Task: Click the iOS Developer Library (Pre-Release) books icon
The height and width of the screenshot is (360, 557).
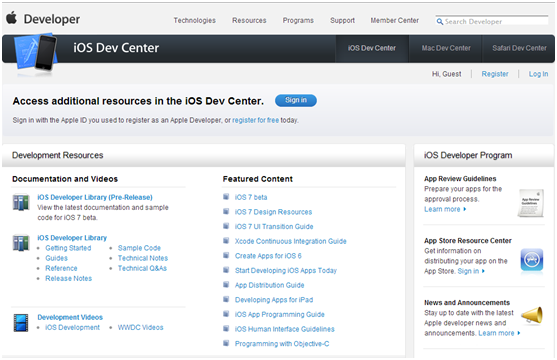Action: coord(21,203)
